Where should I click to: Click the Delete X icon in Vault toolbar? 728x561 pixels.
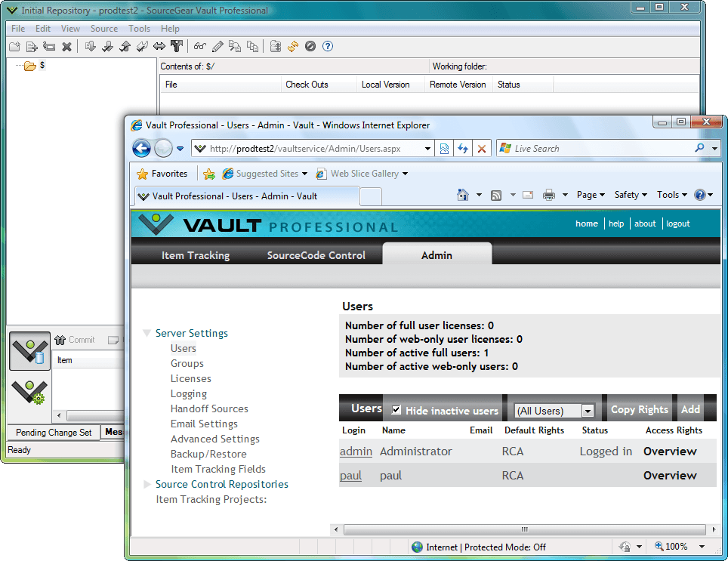click(66, 46)
